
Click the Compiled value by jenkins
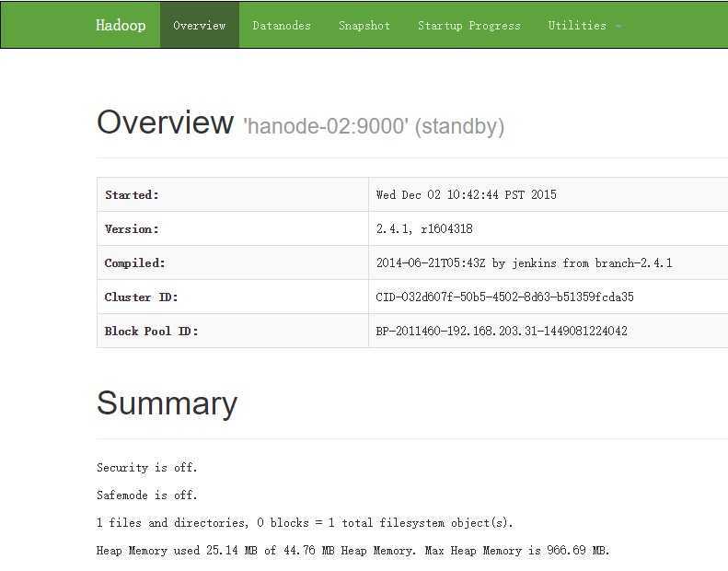(525, 263)
